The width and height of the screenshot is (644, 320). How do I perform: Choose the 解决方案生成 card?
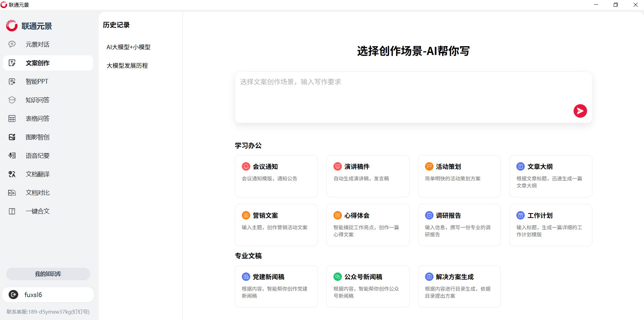[x=459, y=286]
